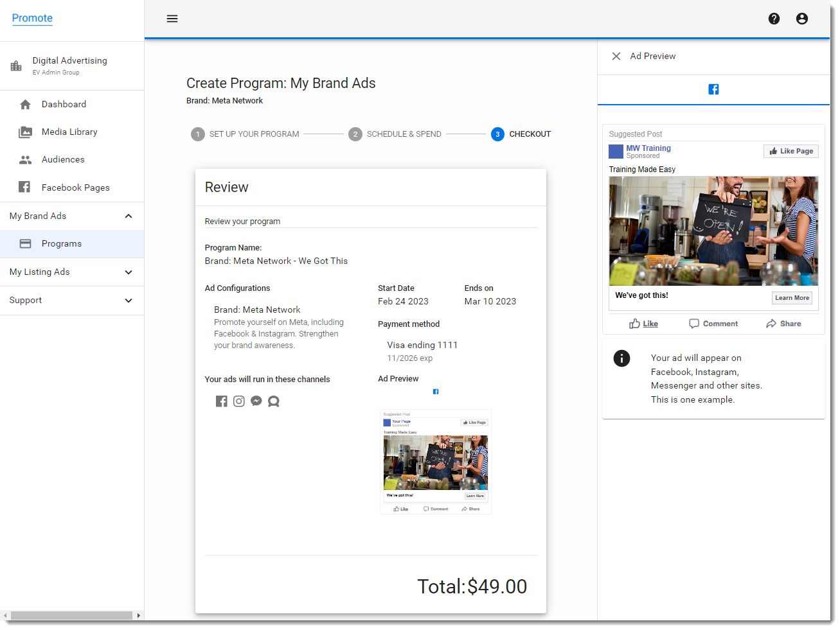Click the help question mark icon
This screenshot has height=630, width=840.
point(774,19)
